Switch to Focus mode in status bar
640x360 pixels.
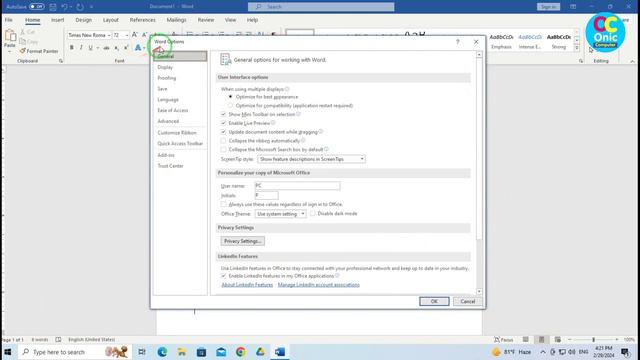[x=504, y=340]
